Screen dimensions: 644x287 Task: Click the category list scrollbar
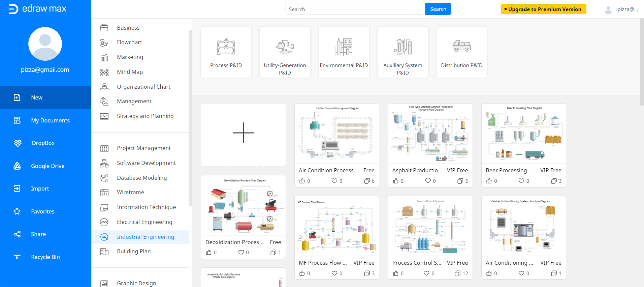pos(190,118)
